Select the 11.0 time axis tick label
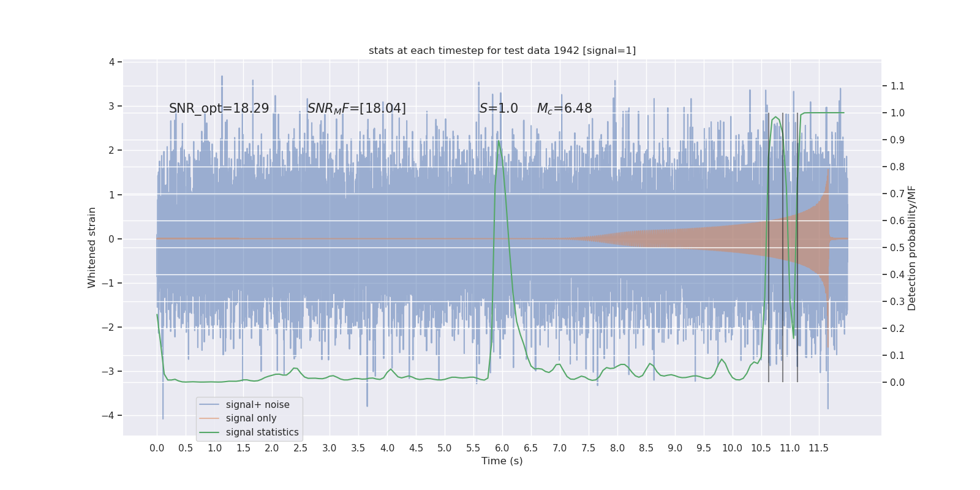This screenshot has height=490, width=980. click(x=790, y=448)
